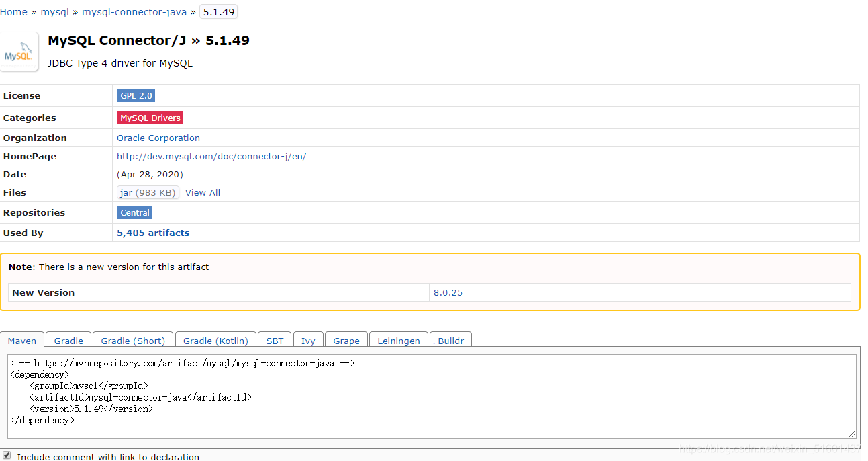Click the Central repository badge
The height and width of the screenshot is (461, 868).
tap(135, 212)
